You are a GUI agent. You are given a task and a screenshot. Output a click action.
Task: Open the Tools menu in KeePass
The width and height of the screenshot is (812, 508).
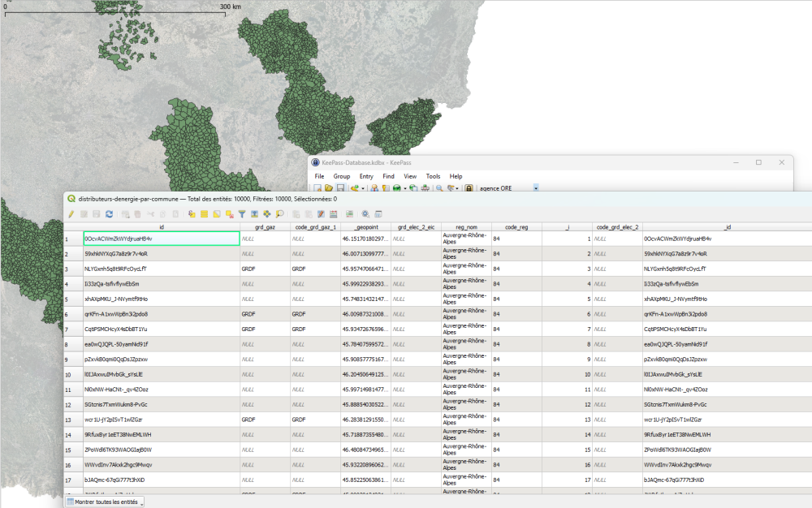pos(433,176)
